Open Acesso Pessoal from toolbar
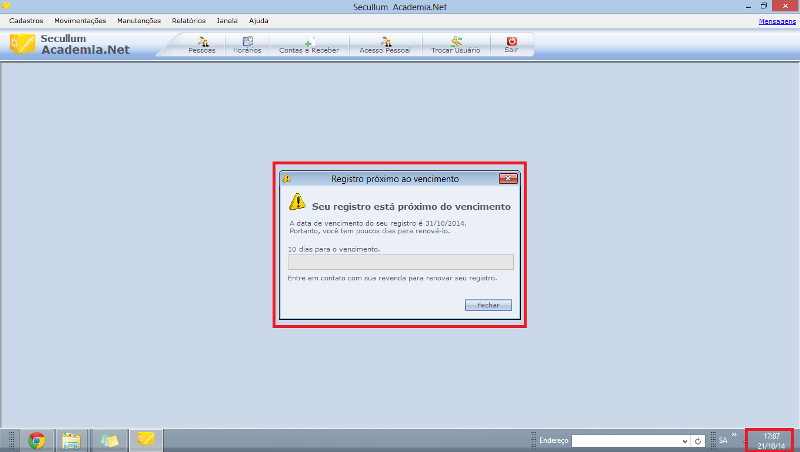Viewport: 800px width, 452px height. [384, 44]
